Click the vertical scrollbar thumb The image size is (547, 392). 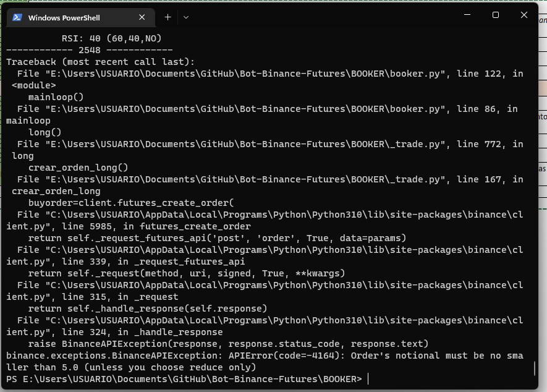click(x=535, y=369)
